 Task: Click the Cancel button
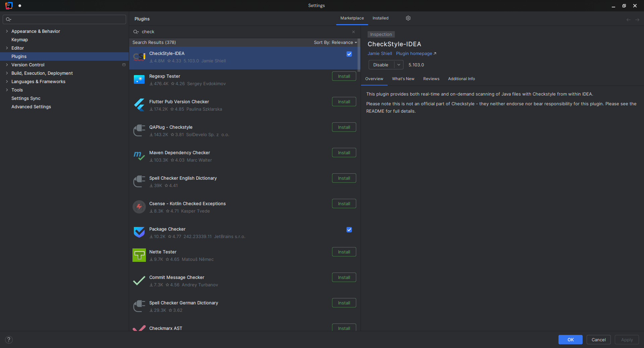click(x=598, y=340)
